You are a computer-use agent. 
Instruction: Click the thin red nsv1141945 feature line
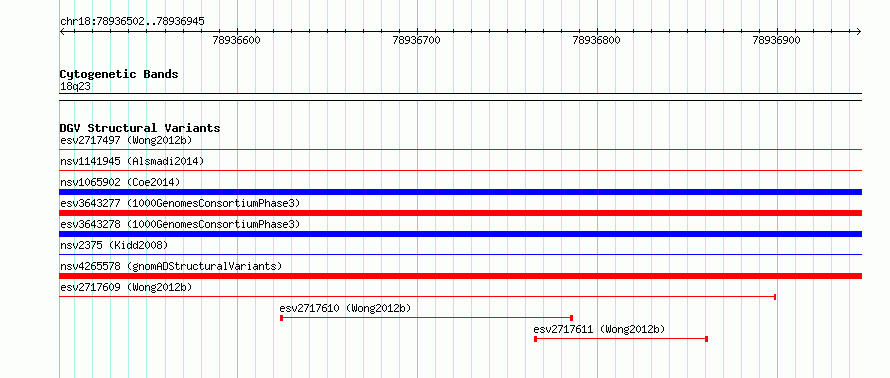461,170
